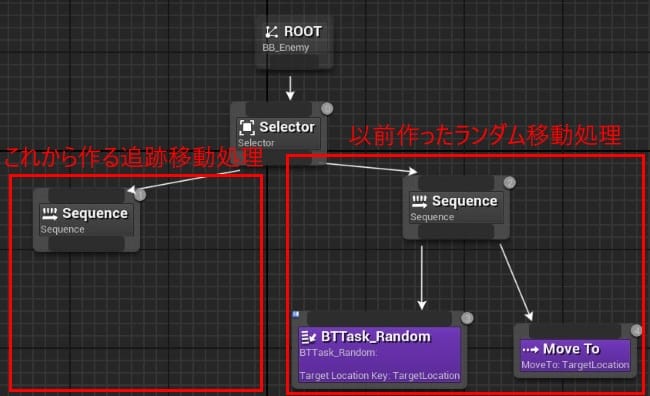Select the Selector node title
650x396 pixels.
coord(287,127)
